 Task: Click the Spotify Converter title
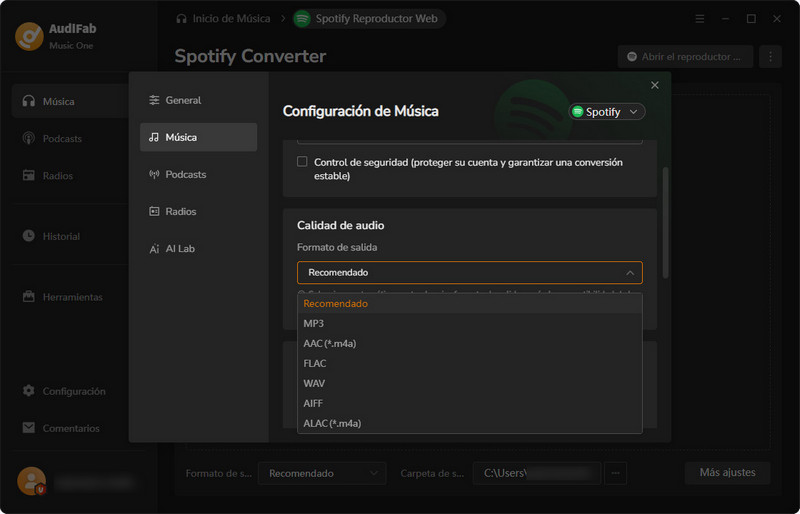coord(250,56)
